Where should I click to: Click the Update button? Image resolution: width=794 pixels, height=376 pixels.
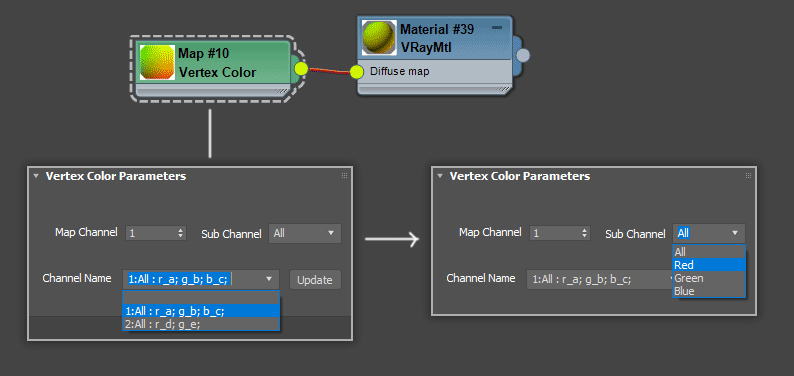315,280
